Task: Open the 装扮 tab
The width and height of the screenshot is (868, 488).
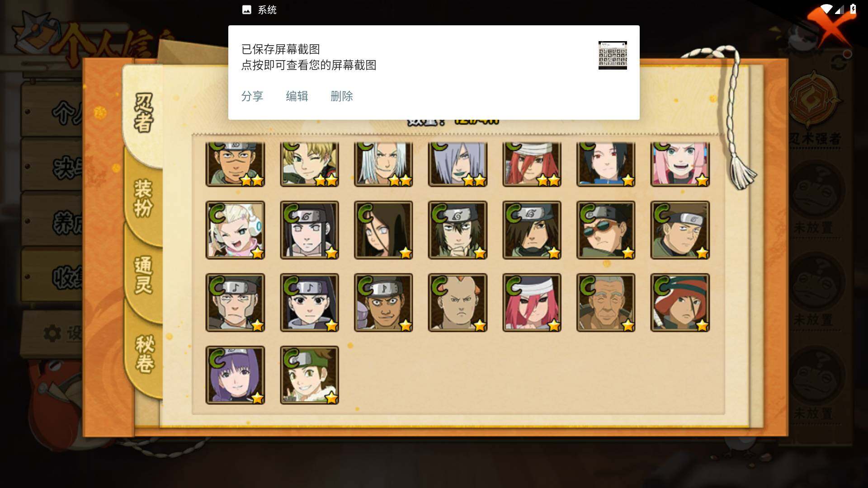Action: click(x=144, y=198)
